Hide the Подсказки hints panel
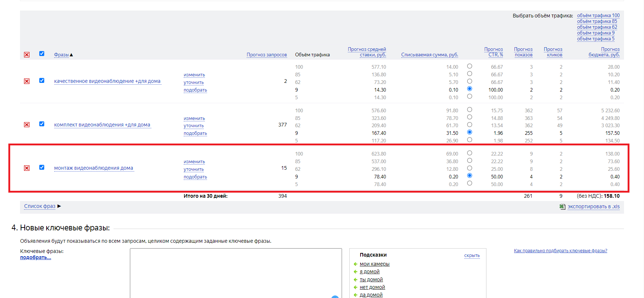The image size is (644, 298). [472, 255]
